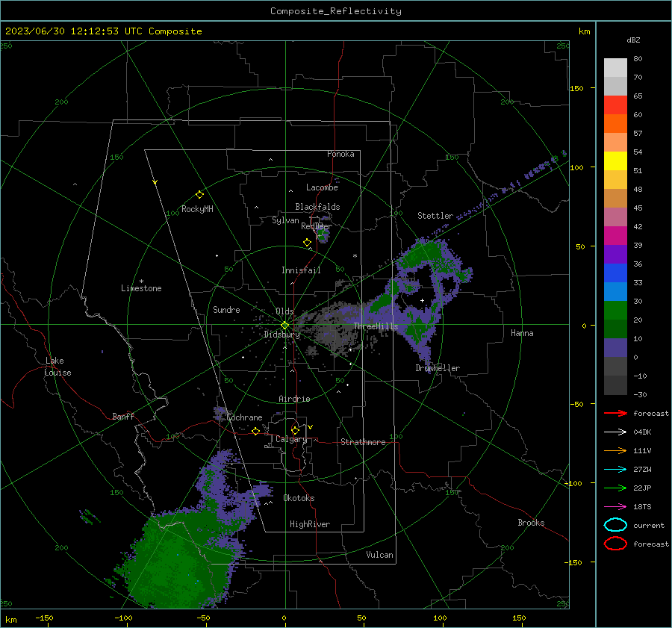672x628 pixels.
Task: Click the dBZ legend heading
Action: point(633,40)
